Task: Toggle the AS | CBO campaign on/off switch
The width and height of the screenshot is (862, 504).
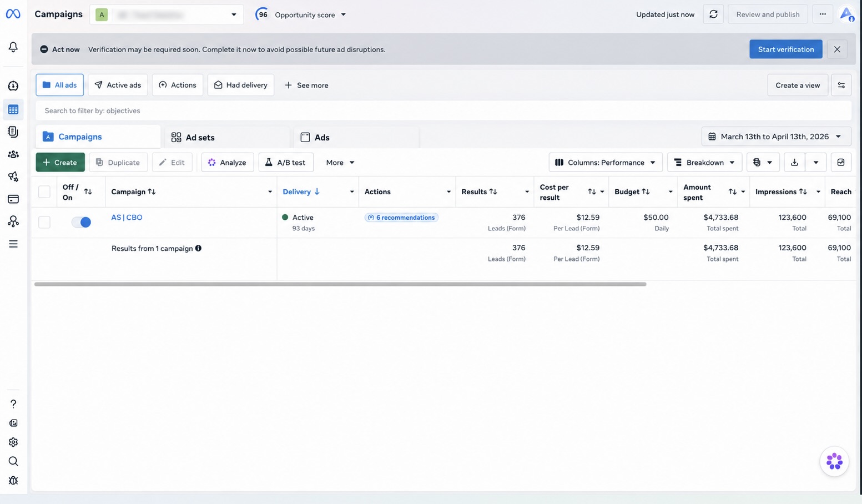Action: pos(81,222)
